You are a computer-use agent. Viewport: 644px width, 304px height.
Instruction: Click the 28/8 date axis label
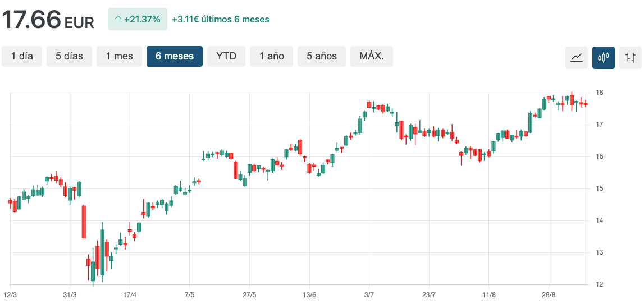(549, 295)
